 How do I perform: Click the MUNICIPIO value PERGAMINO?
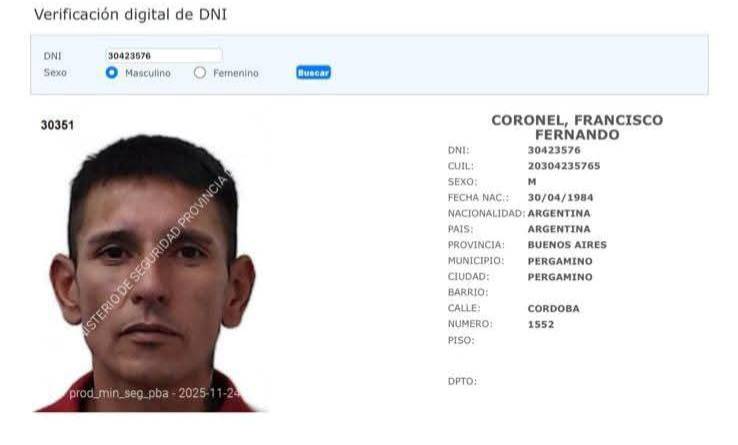coord(560,261)
